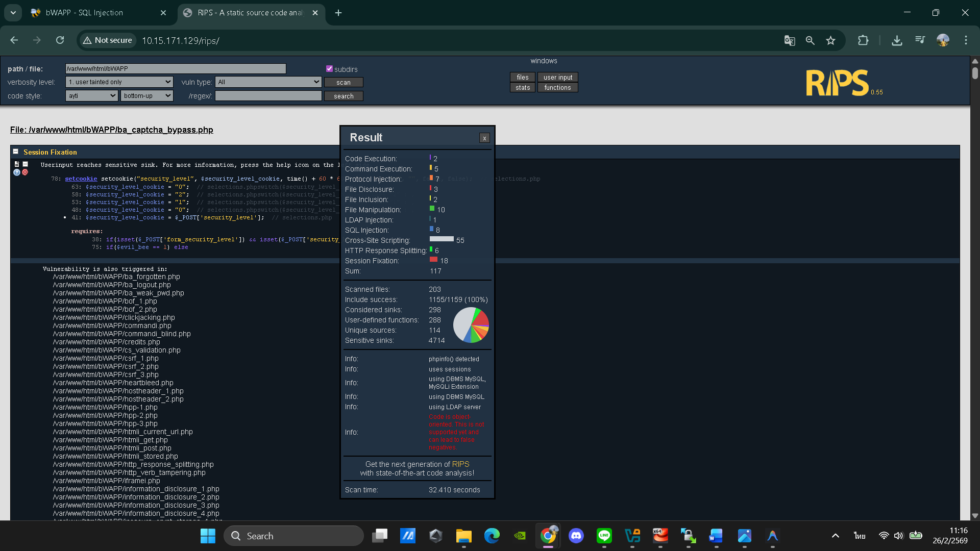Minimize the setcookie code block
This screenshot has width=980, height=551.
25,164
